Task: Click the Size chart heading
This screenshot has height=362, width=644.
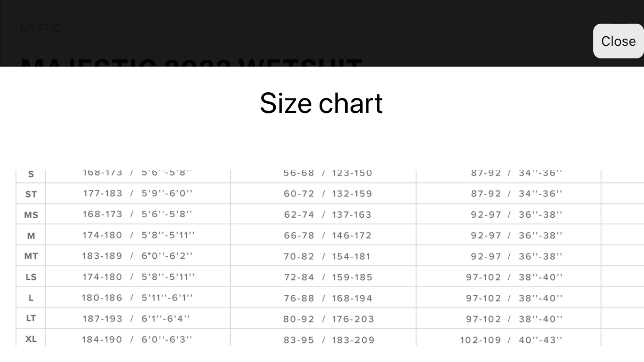Action: pyautogui.click(x=322, y=103)
